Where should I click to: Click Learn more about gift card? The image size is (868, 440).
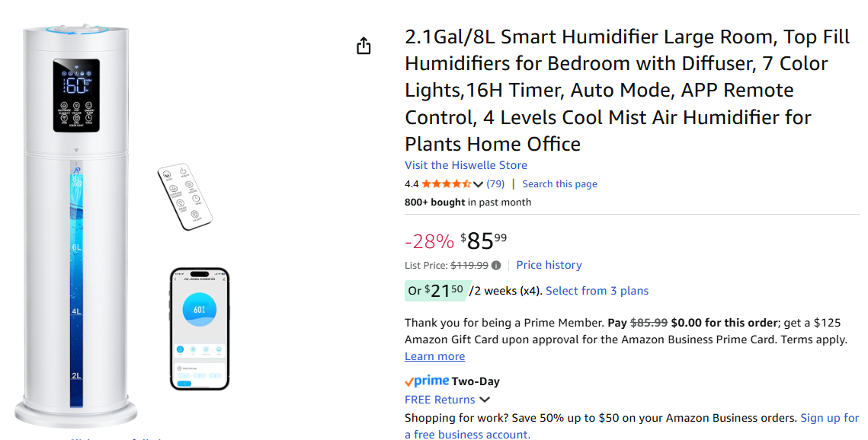(434, 356)
